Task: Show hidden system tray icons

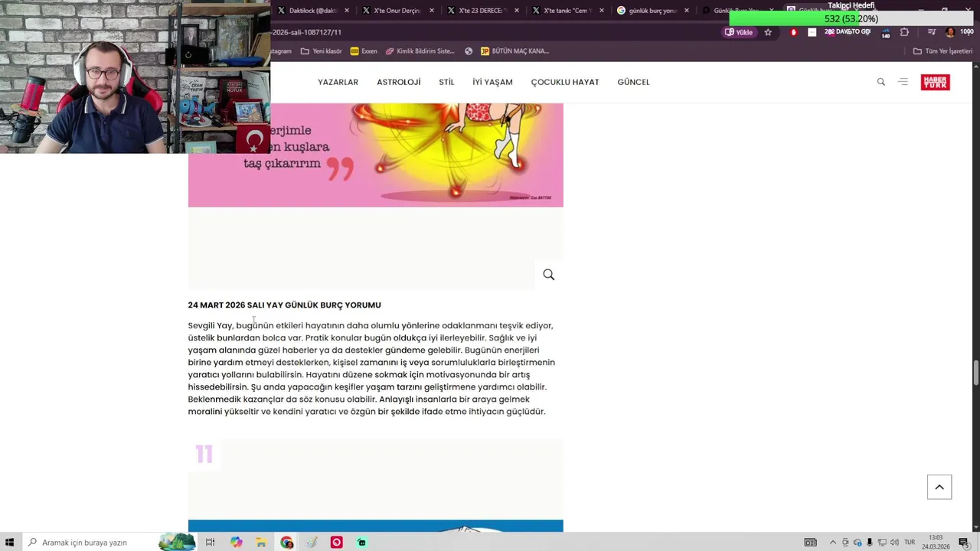Action: coord(833,542)
